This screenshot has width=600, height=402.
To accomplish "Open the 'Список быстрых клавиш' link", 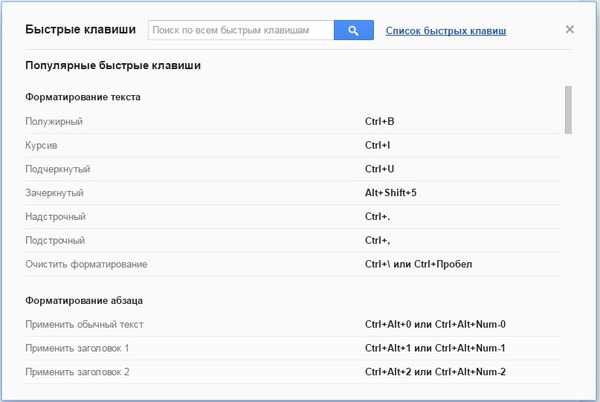I will (446, 31).
